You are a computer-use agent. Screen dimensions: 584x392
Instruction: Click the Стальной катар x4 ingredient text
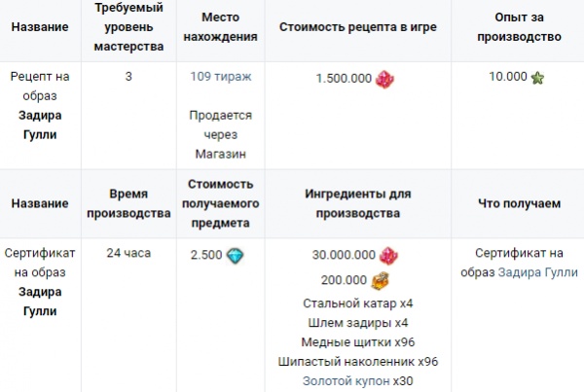click(358, 303)
